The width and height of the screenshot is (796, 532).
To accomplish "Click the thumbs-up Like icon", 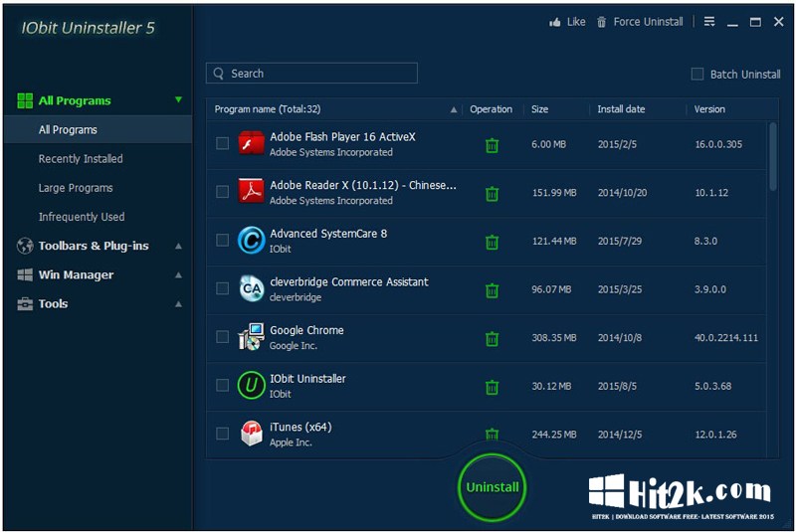I will pos(555,22).
